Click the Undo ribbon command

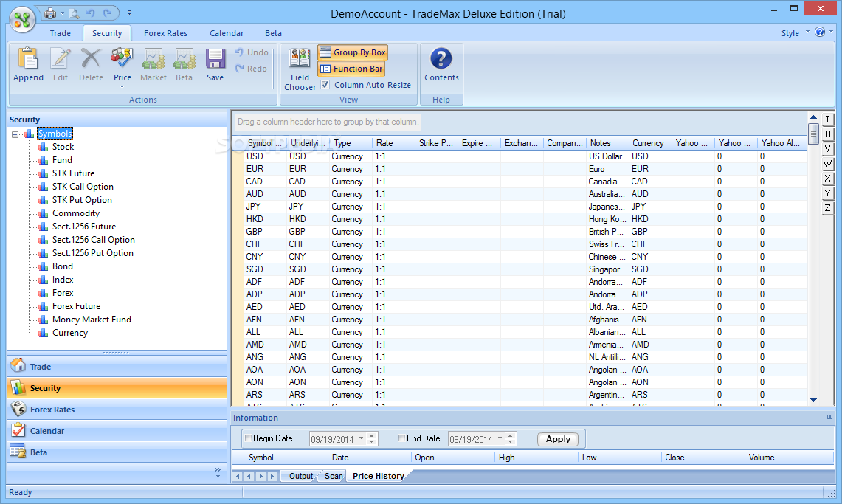(x=252, y=52)
